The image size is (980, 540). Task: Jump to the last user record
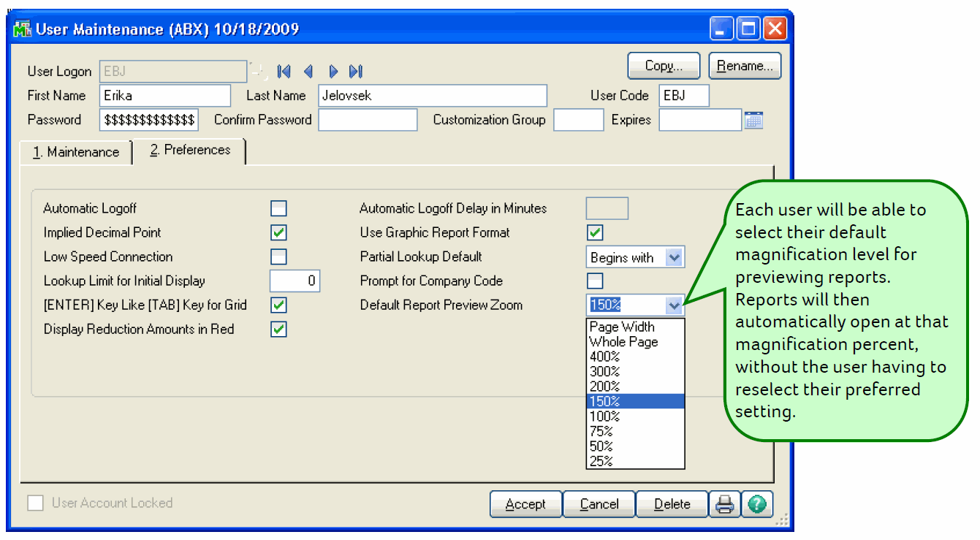[x=356, y=72]
